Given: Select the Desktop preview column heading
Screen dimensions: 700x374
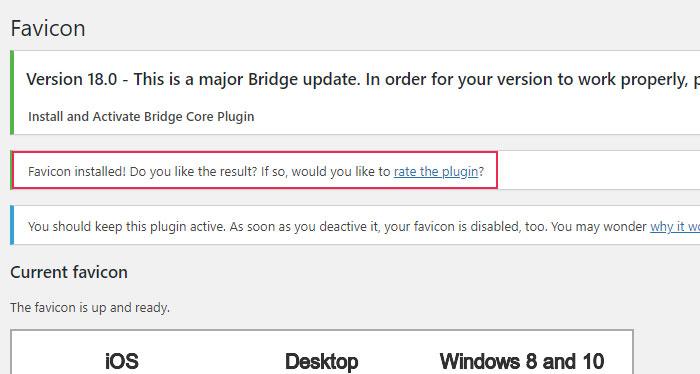Looking at the screenshot, I should pyautogui.click(x=321, y=361).
